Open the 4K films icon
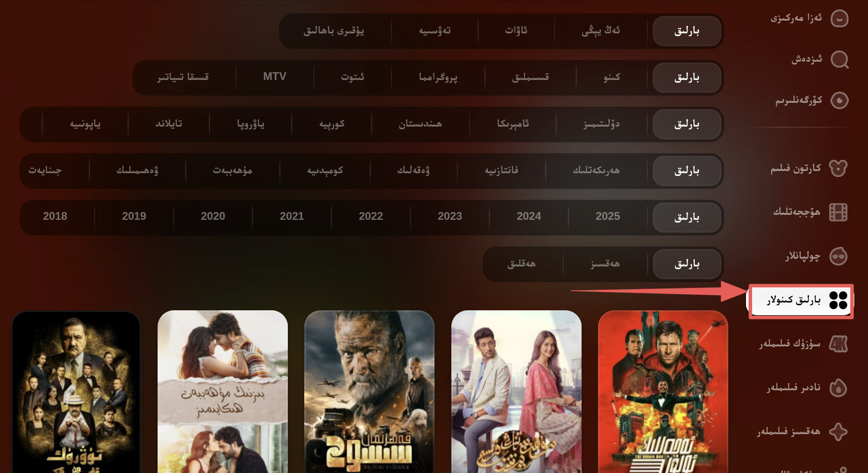This screenshot has width=868, height=473. click(838, 344)
